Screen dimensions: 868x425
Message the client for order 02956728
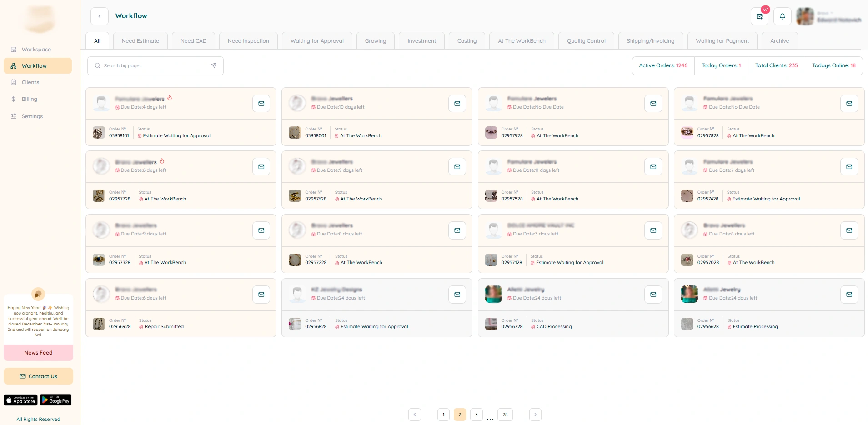click(x=653, y=295)
